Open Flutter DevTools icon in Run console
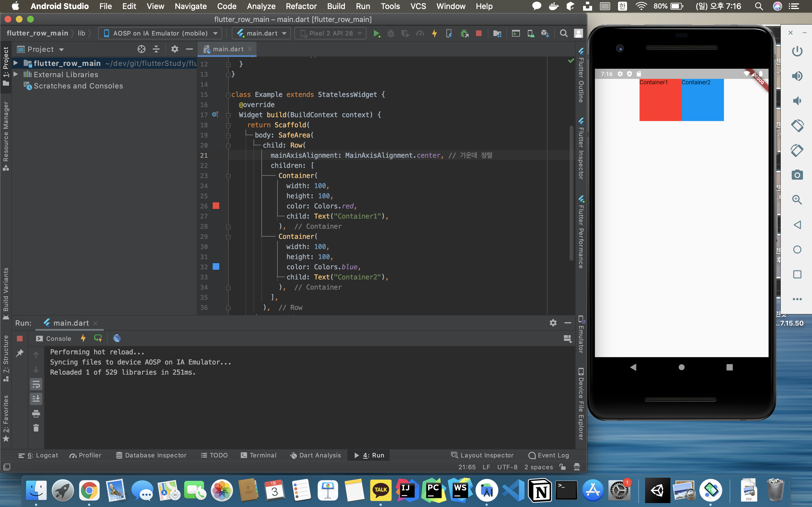812x507 pixels. pos(117,338)
